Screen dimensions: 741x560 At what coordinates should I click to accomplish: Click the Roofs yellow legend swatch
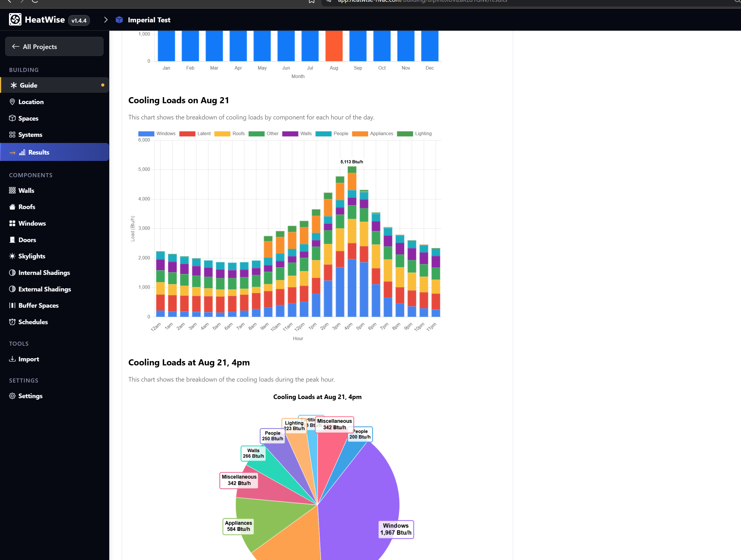(222, 134)
